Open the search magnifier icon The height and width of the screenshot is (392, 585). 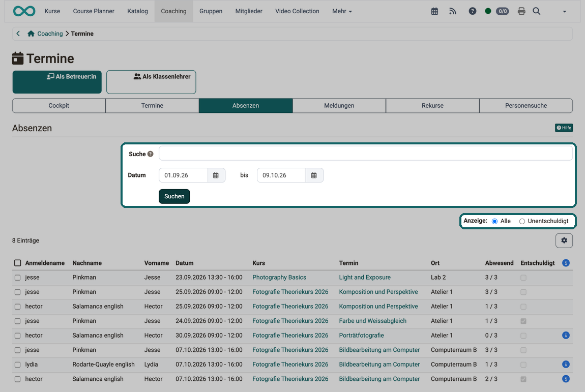point(537,11)
